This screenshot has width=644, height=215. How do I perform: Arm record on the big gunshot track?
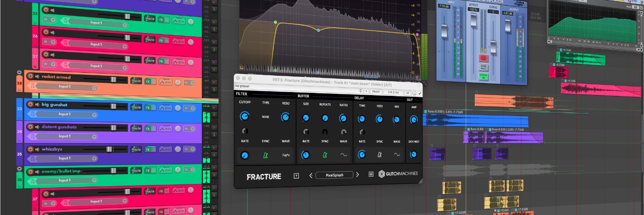[x=30, y=104]
